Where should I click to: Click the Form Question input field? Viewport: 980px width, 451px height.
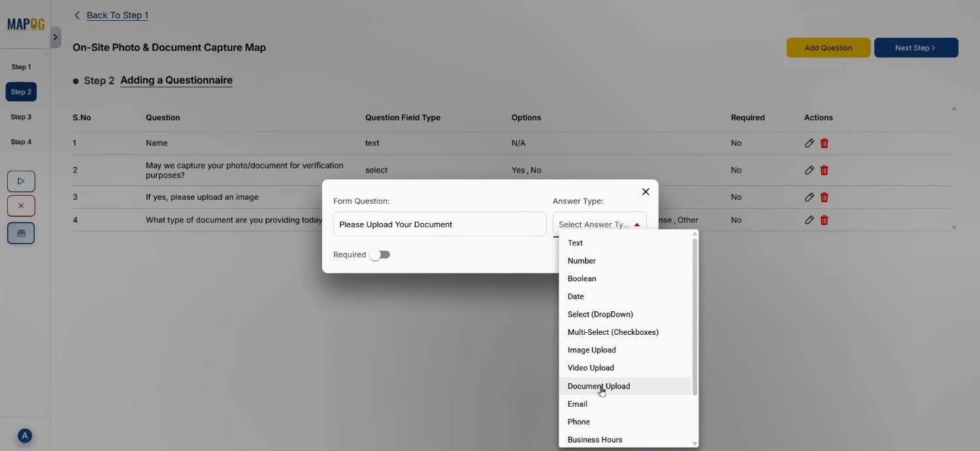(438, 224)
